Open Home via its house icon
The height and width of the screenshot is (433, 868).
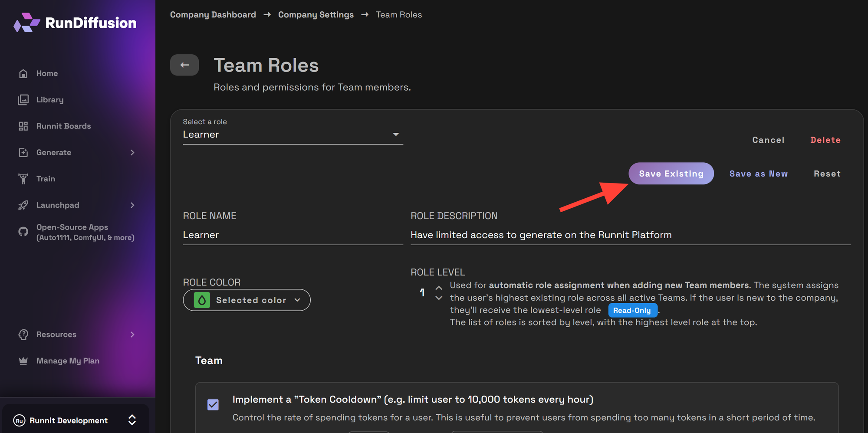[23, 73]
